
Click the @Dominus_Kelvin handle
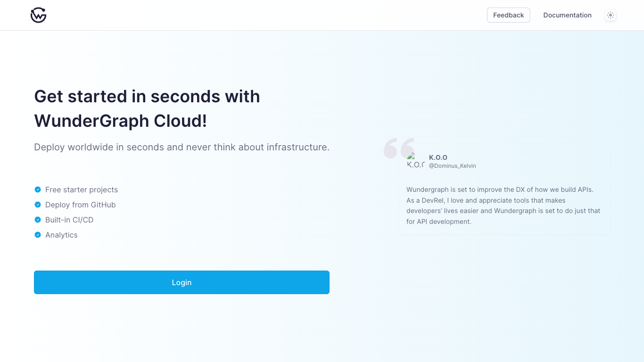point(452,166)
